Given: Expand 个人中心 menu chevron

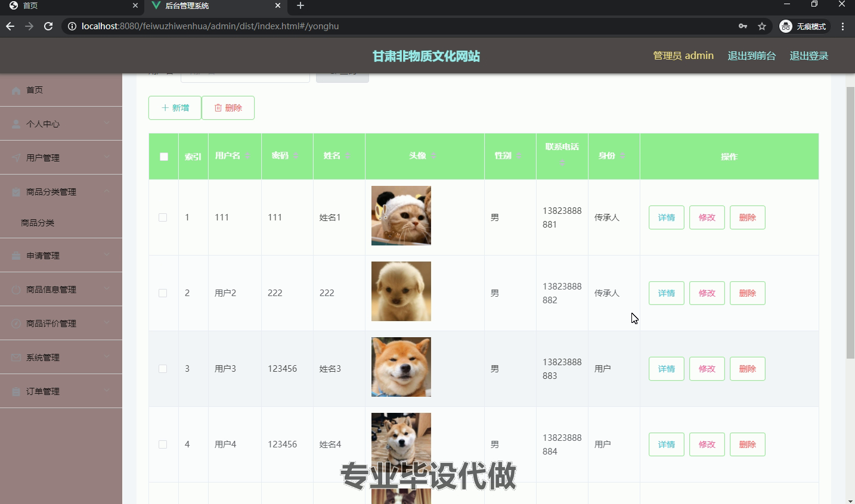Looking at the screenshot, I should pyautogui.click(x=107, y=123).
